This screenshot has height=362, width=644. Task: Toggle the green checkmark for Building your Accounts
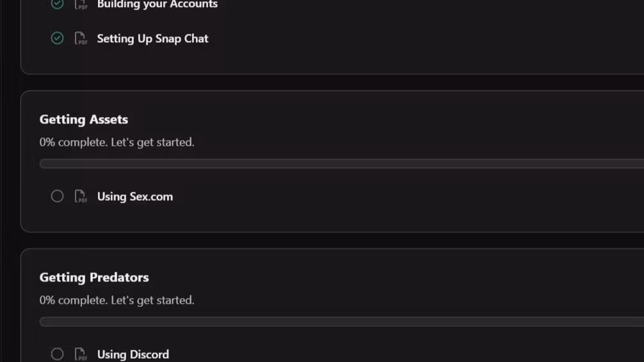pyautogui.click(x=57, y=4)
